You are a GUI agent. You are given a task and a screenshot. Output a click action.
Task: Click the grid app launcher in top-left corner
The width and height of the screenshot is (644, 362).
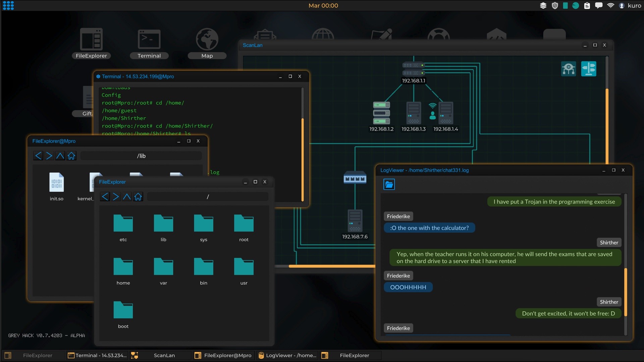pos(8,5)
